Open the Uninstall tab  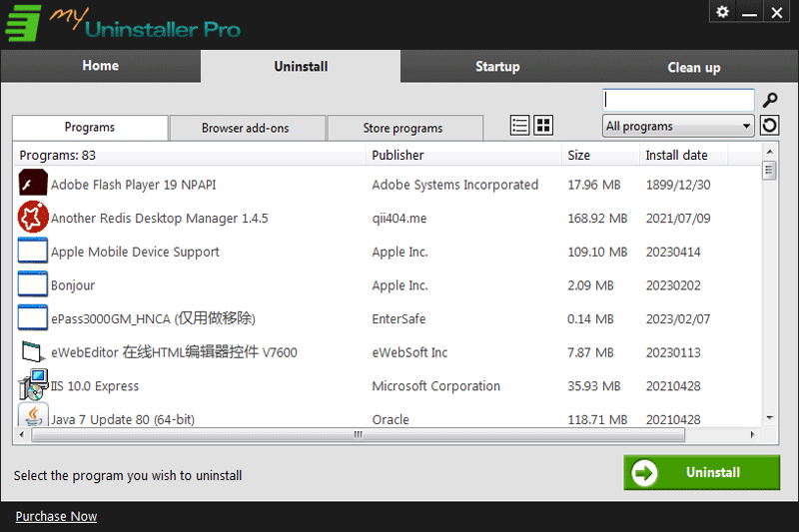(301, 66)
